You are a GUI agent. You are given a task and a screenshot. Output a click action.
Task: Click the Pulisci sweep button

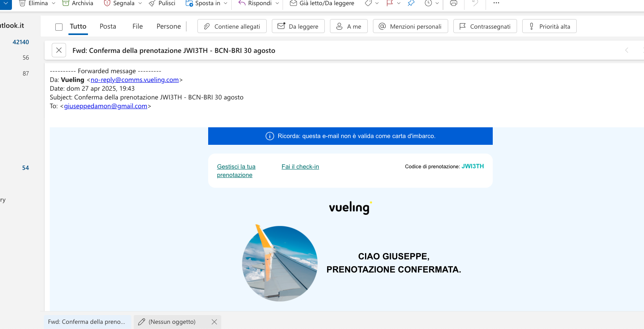point(162,3)
